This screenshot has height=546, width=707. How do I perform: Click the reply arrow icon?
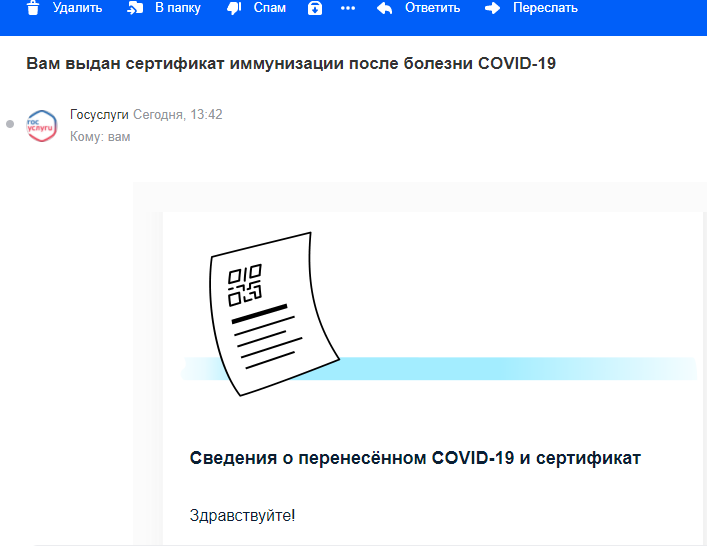[385, 8]
